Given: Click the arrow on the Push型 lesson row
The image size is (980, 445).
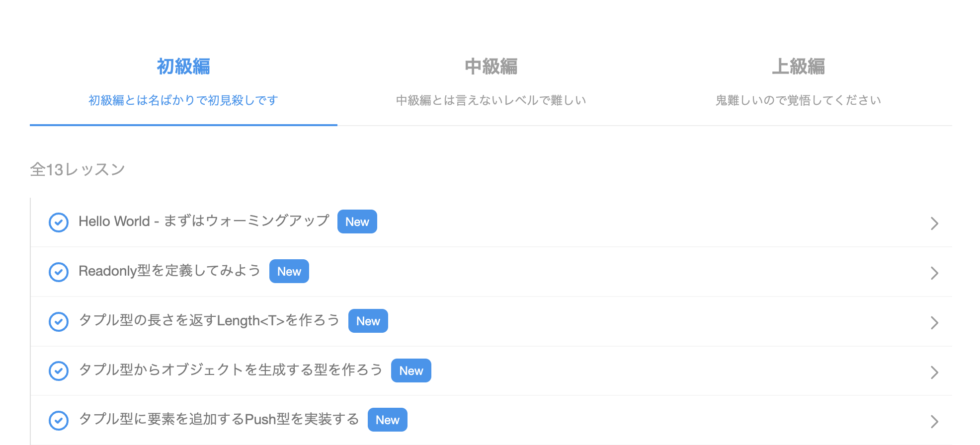Looking at the screenshot, I should point(935,422).
